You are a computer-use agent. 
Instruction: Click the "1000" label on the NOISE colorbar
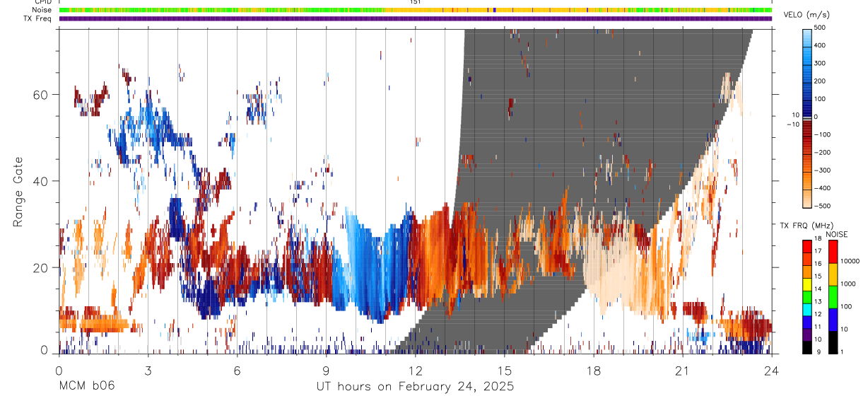[x=848, y=284]
